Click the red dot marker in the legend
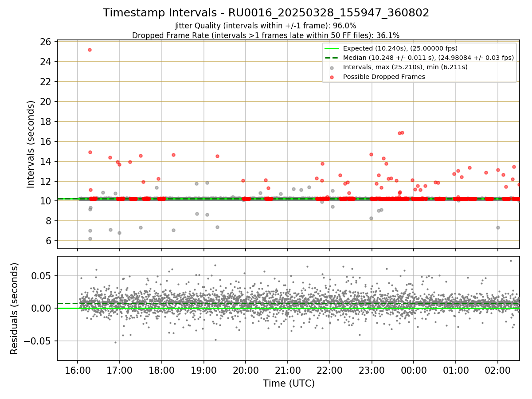 pyautogui.click(x=332, y=77)
